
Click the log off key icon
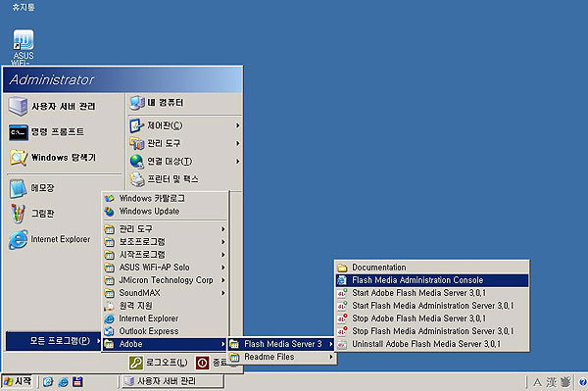[136, 363]
